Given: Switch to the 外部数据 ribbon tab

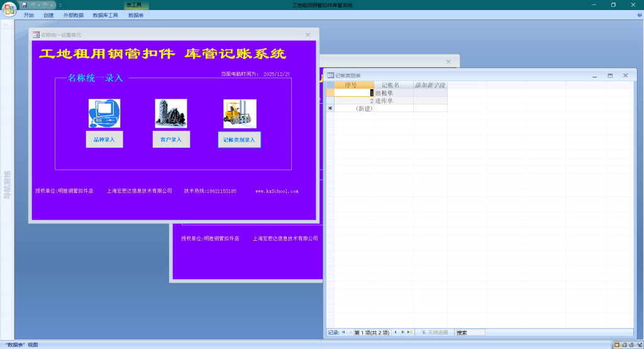Looking at the screenshot, I should tap(73, 15).
